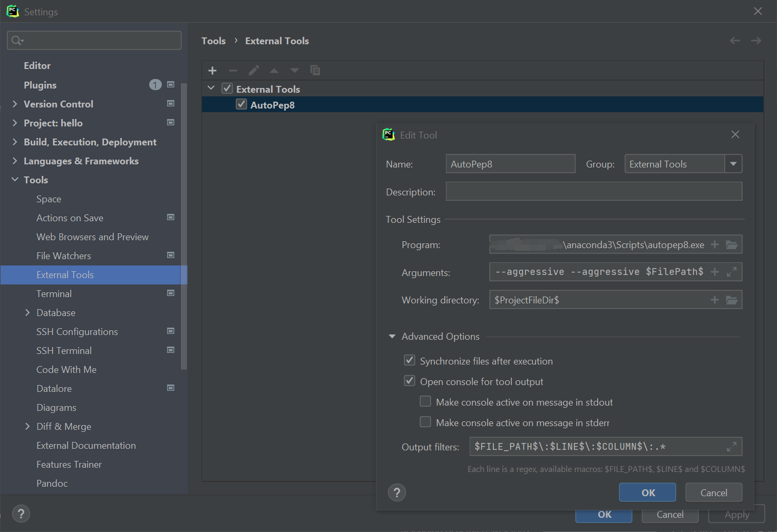Click inside the Description field
The height and width of the screenshot is (532, 777).
pos(594,191)
